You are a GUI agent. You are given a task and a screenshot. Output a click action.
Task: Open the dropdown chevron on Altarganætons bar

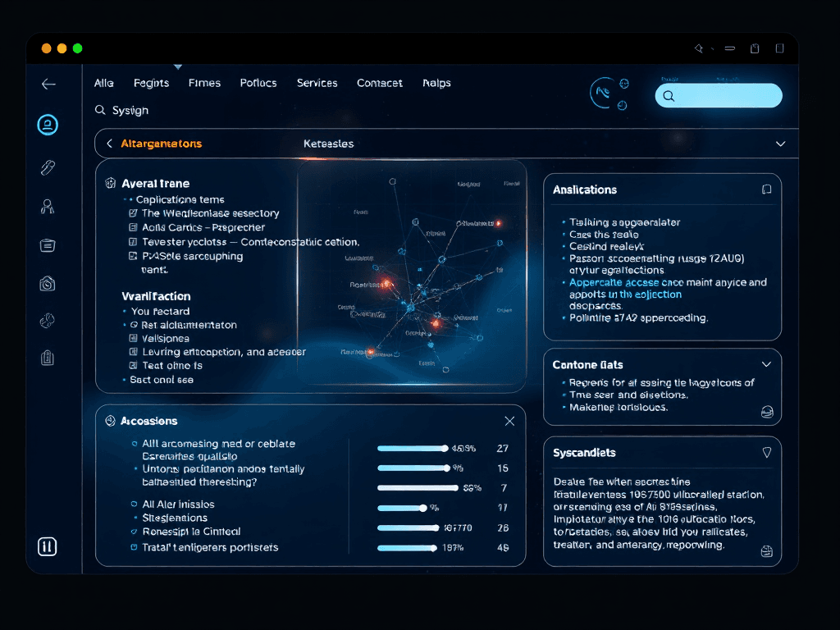coord(780,144)
